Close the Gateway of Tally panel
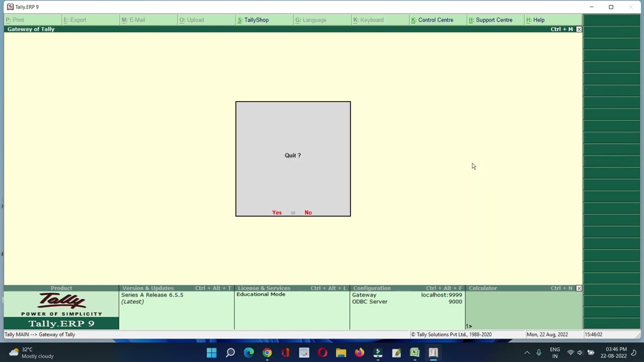 (579, 29)
